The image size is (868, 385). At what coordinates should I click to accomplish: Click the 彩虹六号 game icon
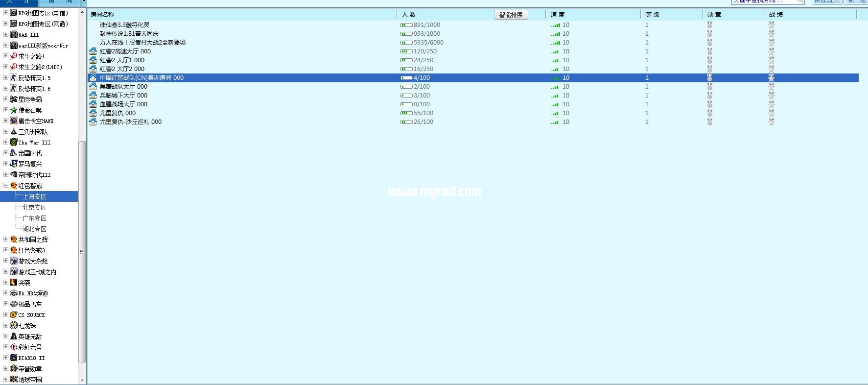tap(14, 347)
